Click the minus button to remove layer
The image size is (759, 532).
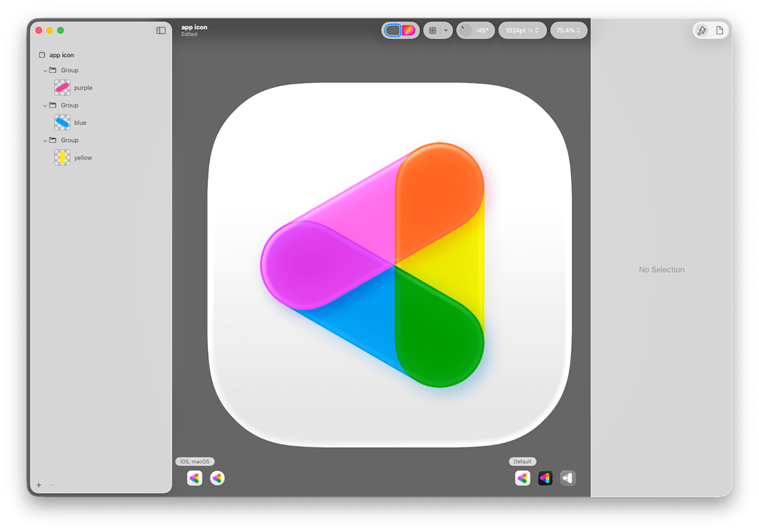52,485
